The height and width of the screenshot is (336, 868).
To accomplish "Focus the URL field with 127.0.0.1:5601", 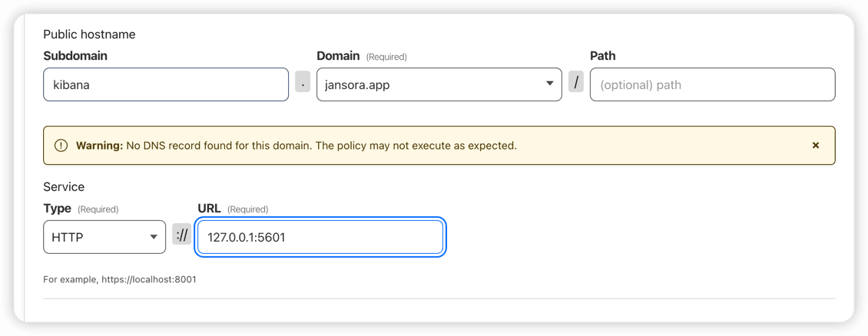I will coord(320,237).
